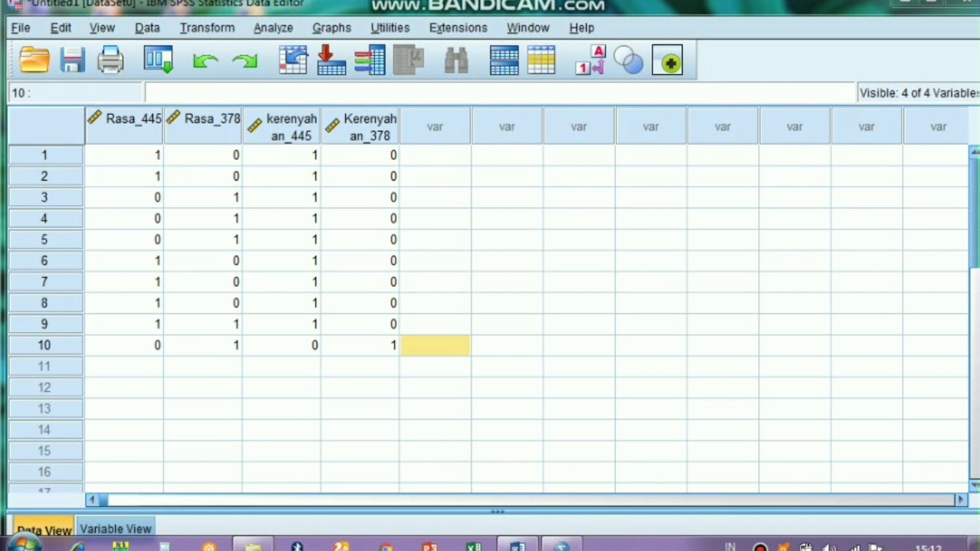Click the 'Visible: 4 of 4 Variables' status text
980x551 pixels.
coord(920,93)
